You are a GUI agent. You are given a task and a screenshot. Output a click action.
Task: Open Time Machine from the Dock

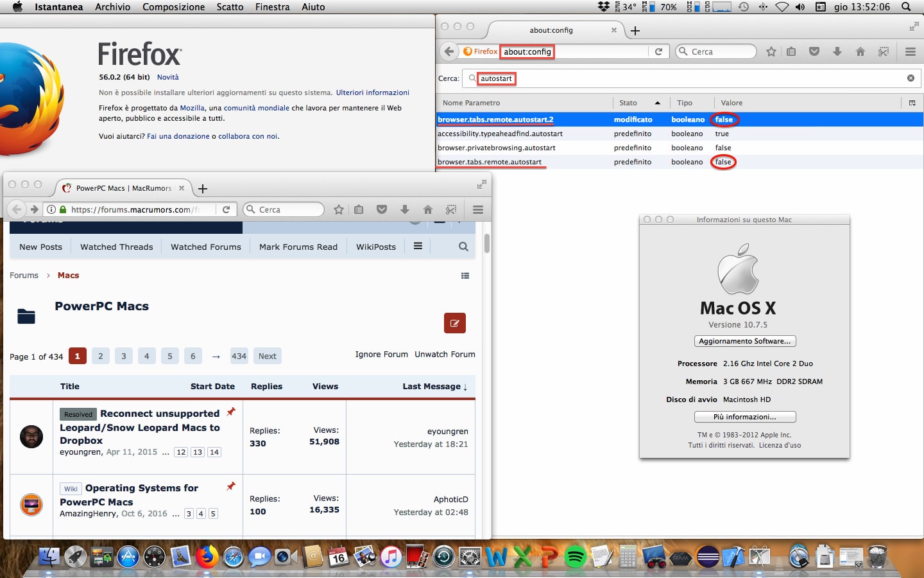click(x=443, y=557)
